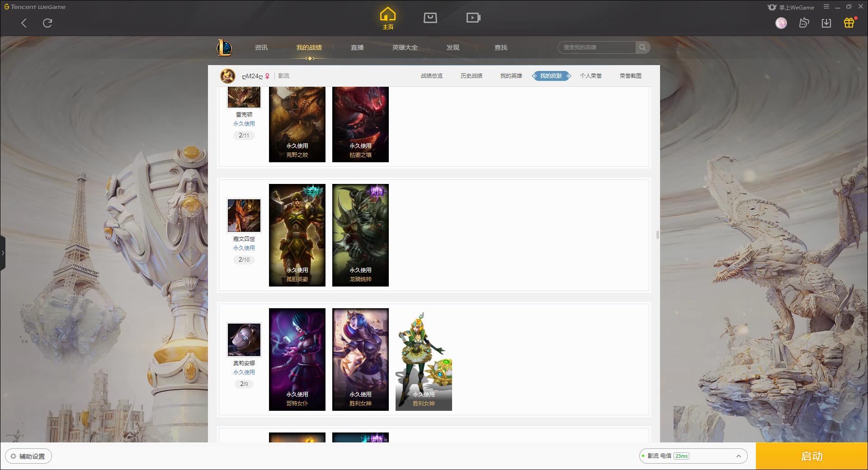The width and height of the screenshot is (868, 470).
Task: Open the 我的战绩 tab
Action: click(x=309, y=47)
